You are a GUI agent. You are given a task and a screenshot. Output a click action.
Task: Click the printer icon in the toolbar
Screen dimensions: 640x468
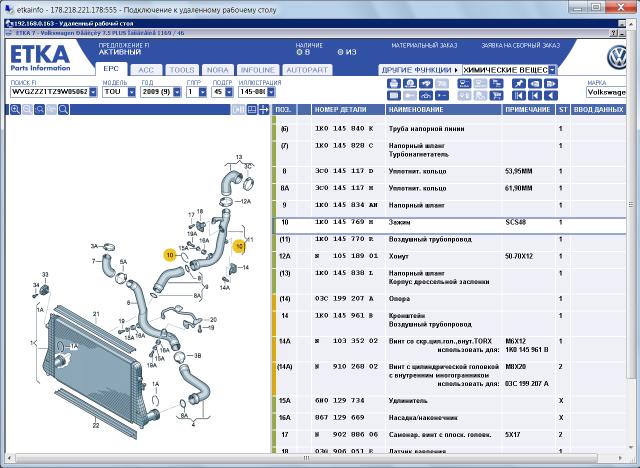click(x=393, y=84)
